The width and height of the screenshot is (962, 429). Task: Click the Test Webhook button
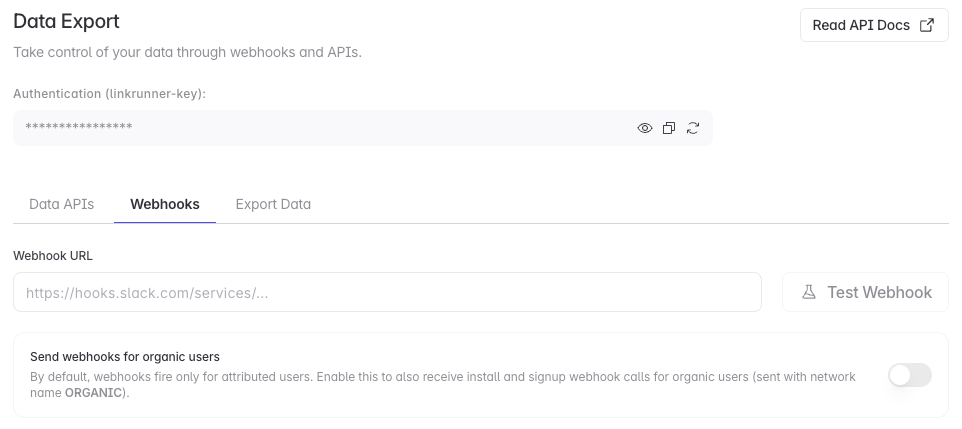pyautogui.click(x=865, y=292)
